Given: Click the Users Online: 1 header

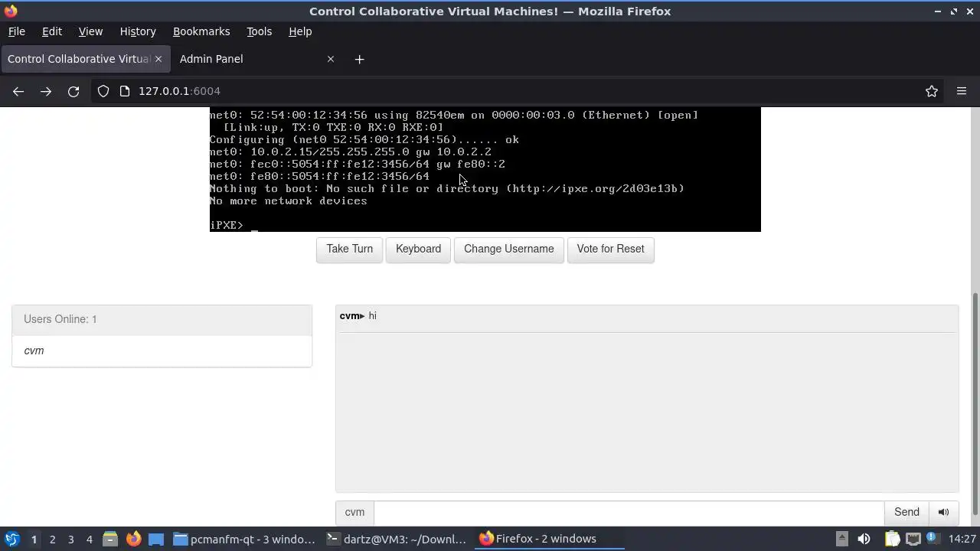Looking at the screenshot, I should coord(162,319).
